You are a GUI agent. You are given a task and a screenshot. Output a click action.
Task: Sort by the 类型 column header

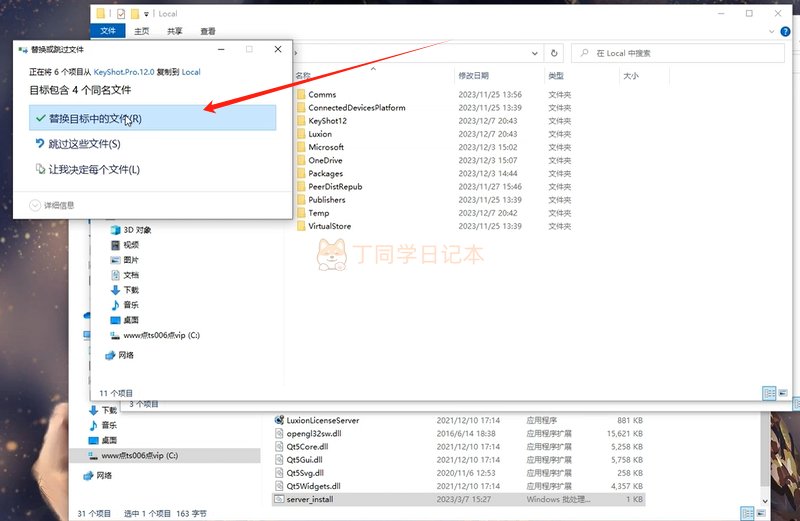(x=556, y=76)
